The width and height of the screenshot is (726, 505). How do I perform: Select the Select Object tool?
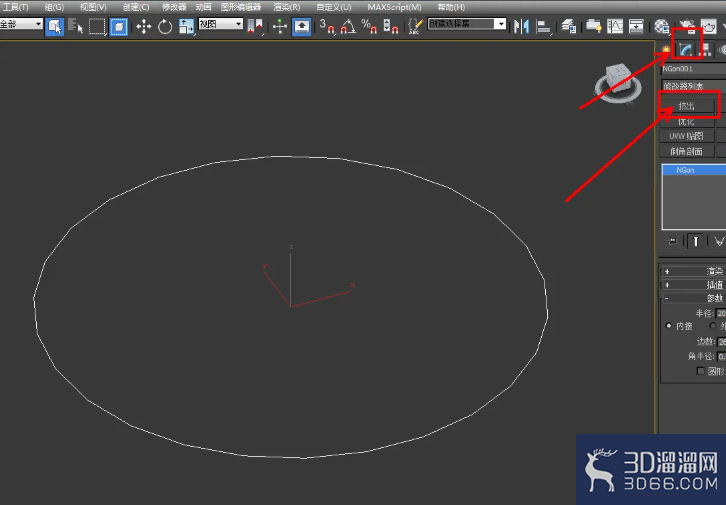point(54,26)
